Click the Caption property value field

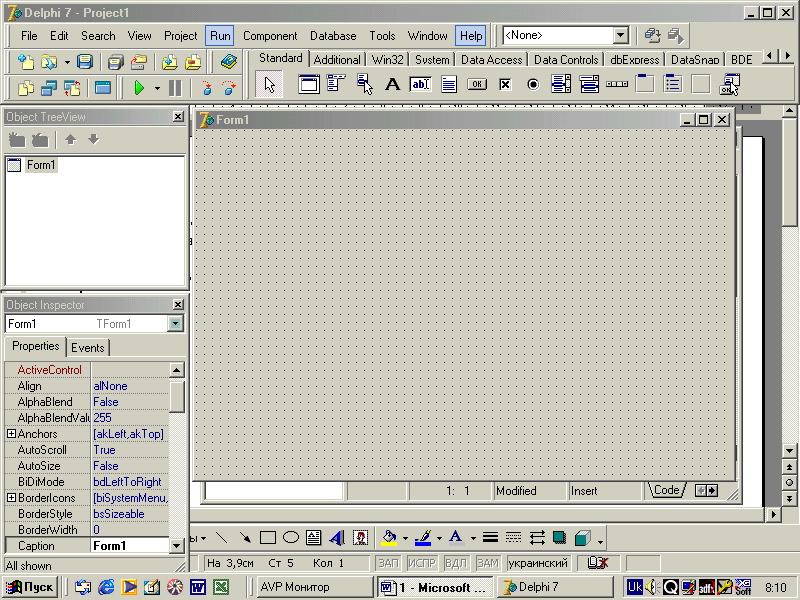[130, 546]
